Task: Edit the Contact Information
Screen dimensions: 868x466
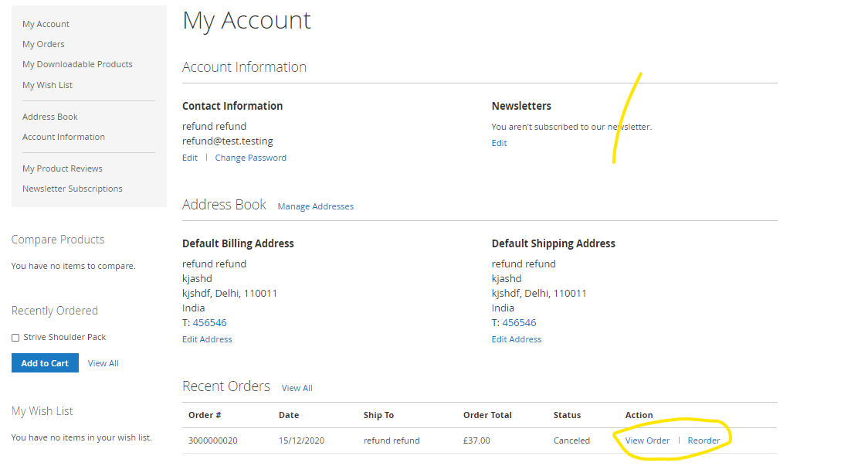Action: click(x=190, y=158)
